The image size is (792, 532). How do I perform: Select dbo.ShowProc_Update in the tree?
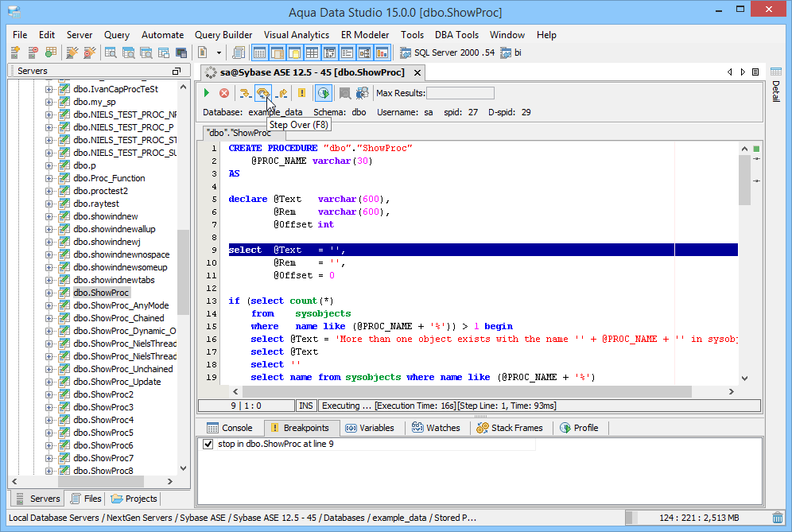pos(117,382)
